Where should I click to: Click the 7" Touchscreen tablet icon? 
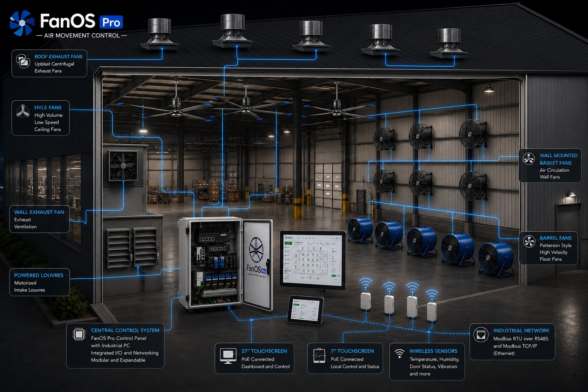coord(319,355)
